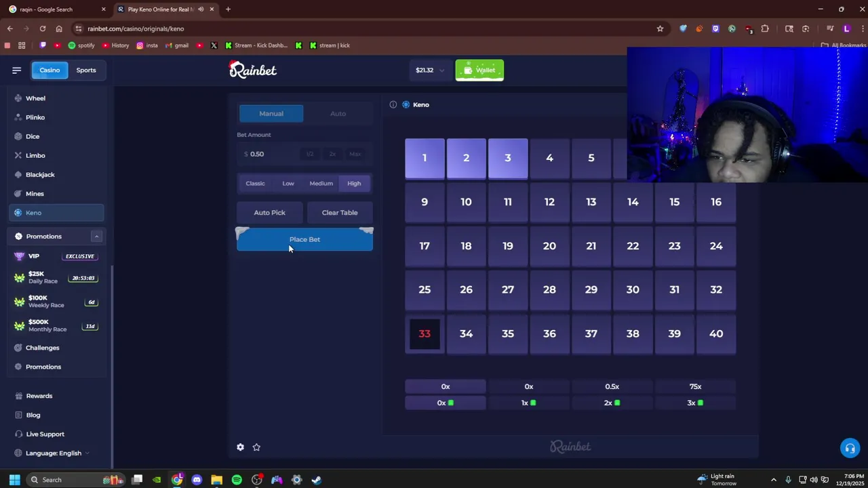The image size is (868, 488).
Task: Open Spotify from the taskbar
Action: [237, 480]
